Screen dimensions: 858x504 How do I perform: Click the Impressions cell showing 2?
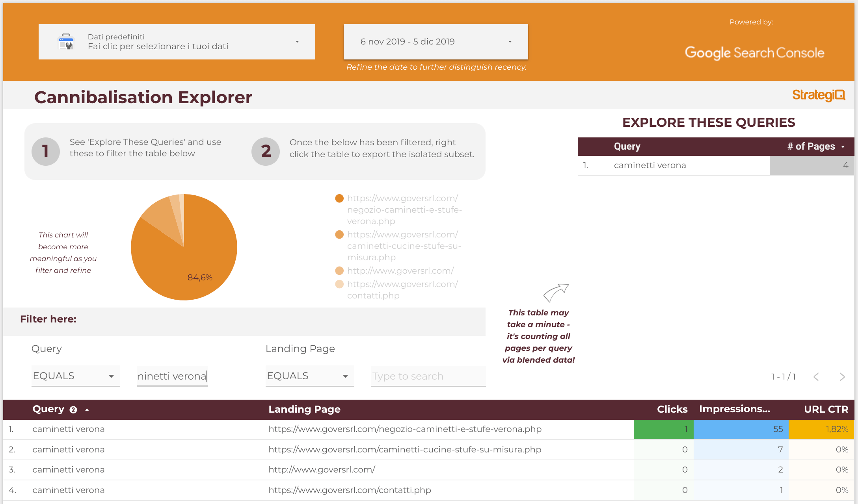tap(741, 470)
